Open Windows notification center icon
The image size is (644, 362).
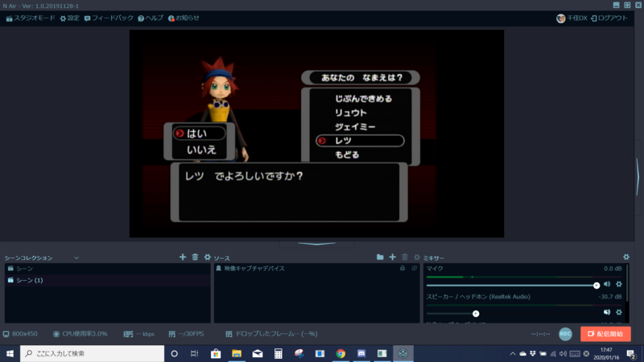coord(631,354)
